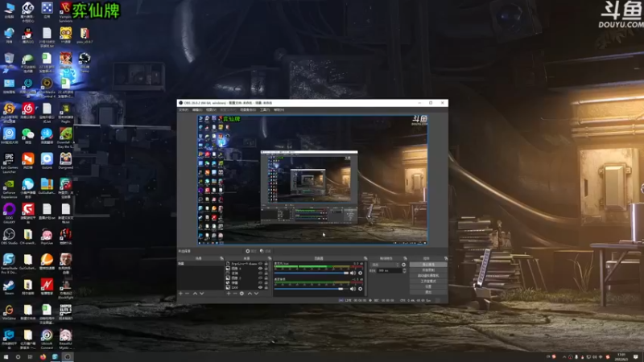The image size is (644, 362).
Task: Select the GeForce Experience desktop icon
Action: (9, 188)
